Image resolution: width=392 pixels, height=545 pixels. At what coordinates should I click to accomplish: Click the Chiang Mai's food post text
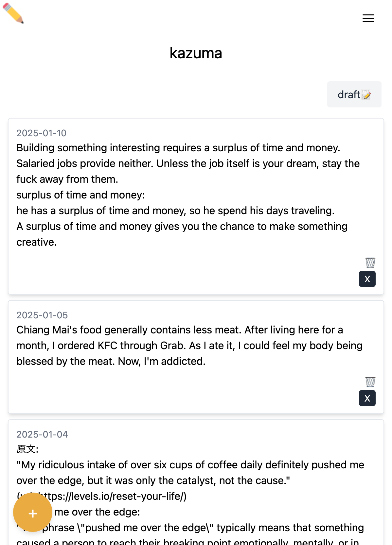tap(189, 346)
